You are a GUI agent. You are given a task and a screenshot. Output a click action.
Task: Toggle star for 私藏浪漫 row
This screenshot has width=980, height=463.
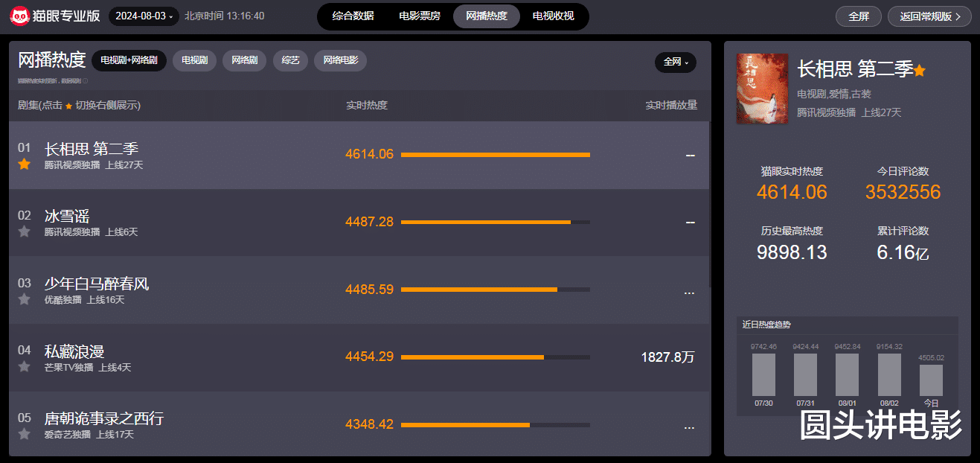tap(24, 366)
